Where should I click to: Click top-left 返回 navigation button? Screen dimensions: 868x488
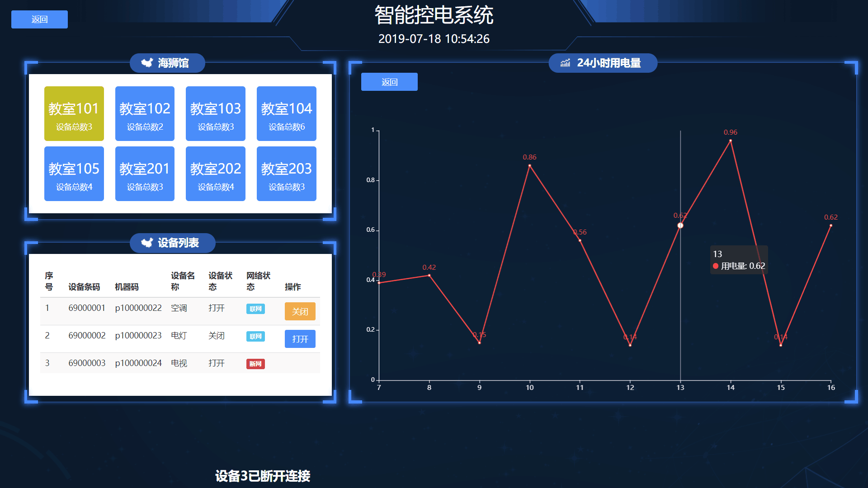click(x=39, y=20)
